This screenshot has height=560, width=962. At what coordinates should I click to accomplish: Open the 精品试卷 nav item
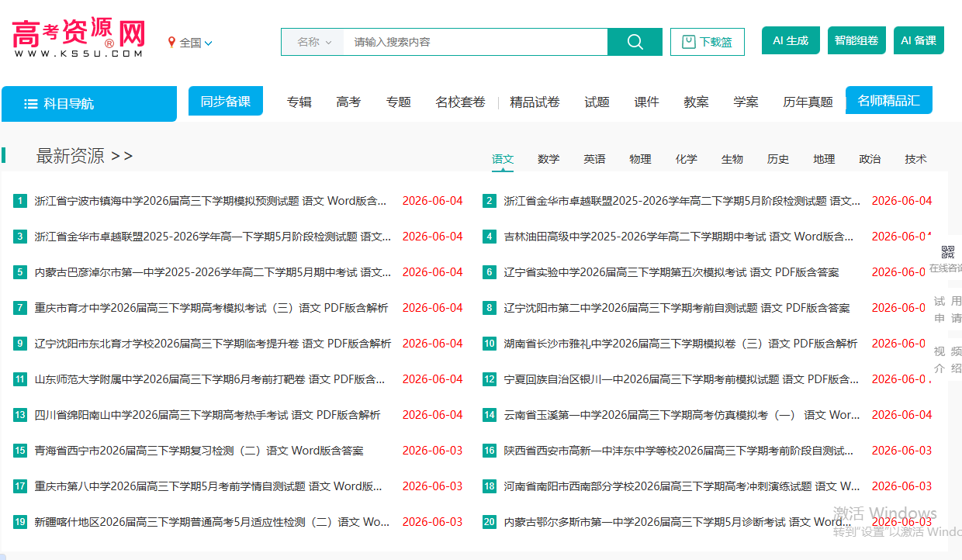click(x=535, y=102)
